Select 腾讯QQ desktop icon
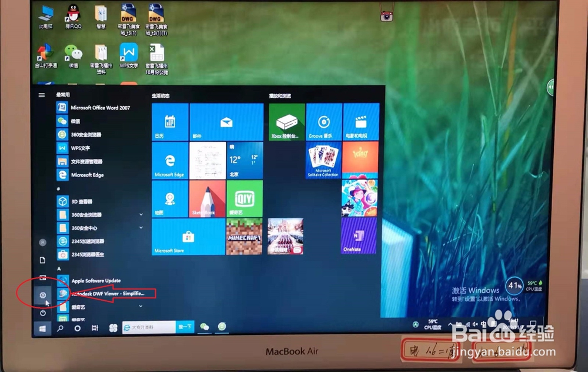The height and width of the screenshot is (372, 588). click(x=73, y=16)
